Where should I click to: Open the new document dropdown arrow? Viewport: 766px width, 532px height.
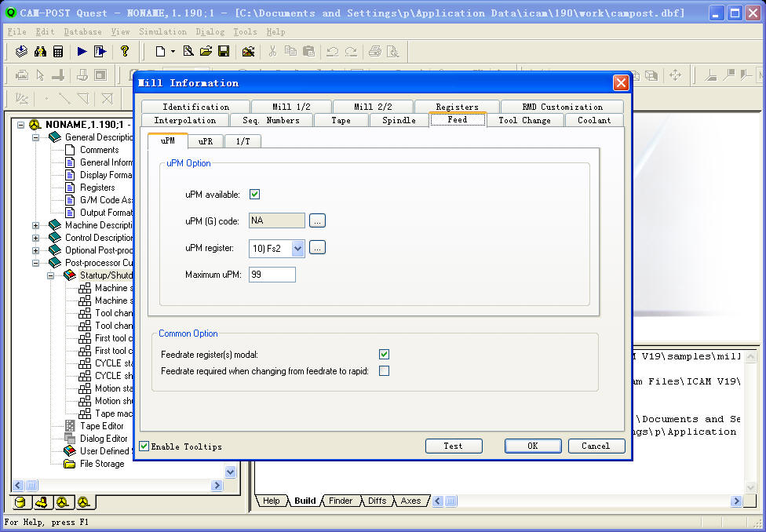pyautogui.click(x=173, y=51)
